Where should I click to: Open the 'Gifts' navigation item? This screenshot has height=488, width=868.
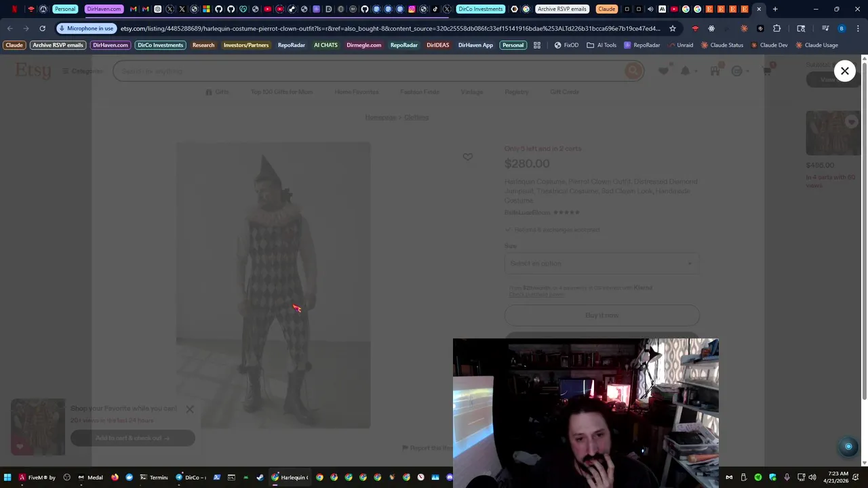coord(217,92)
